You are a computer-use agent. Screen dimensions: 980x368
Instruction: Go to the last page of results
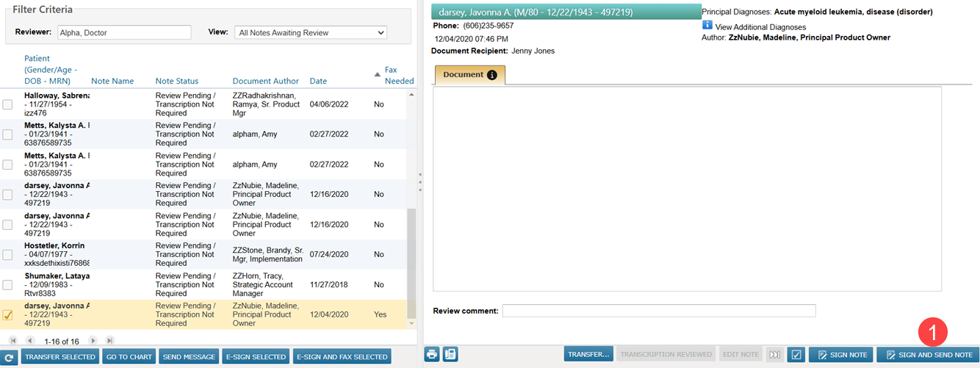point(109,341)
